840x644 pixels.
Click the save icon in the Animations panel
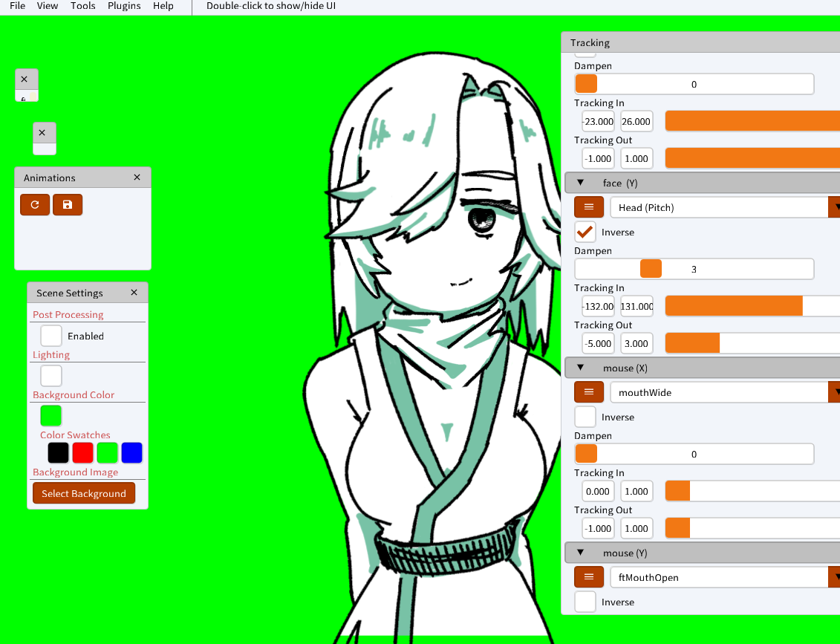[x=68, y=204]
